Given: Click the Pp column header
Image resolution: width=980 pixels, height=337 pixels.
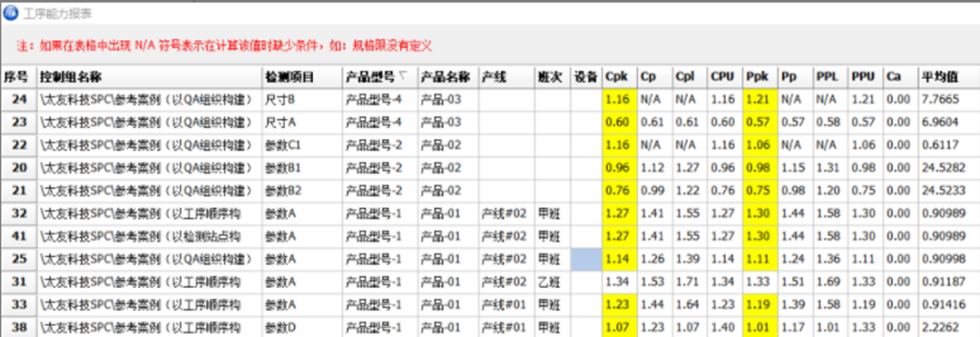Looking at the screenshot, I should point(796,77).
